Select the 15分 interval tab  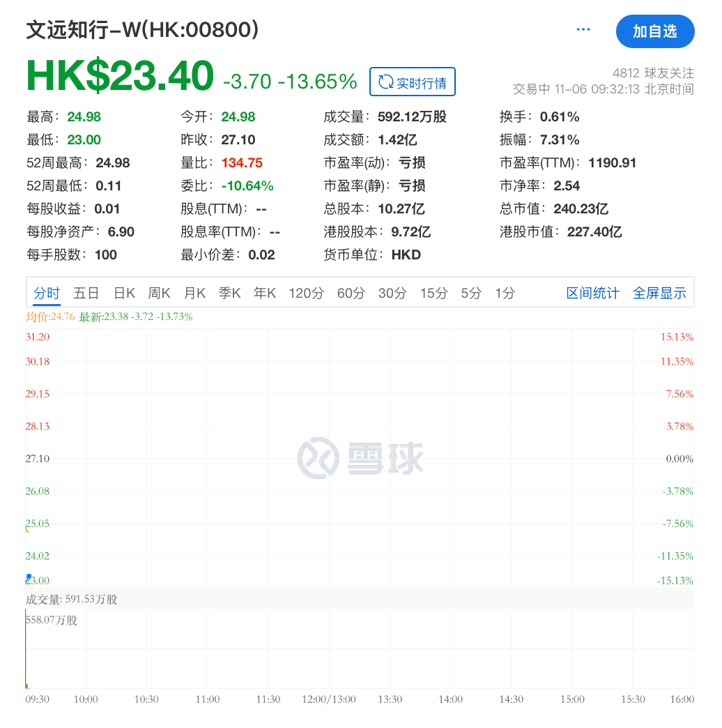tap(433, 294)
